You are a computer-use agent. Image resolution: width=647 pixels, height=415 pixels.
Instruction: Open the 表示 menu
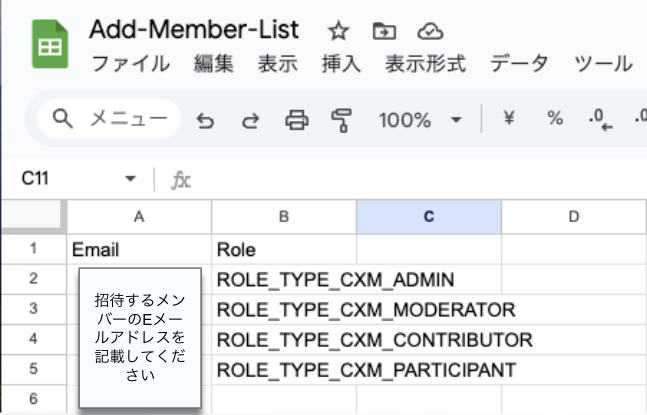tap(277, 64)
